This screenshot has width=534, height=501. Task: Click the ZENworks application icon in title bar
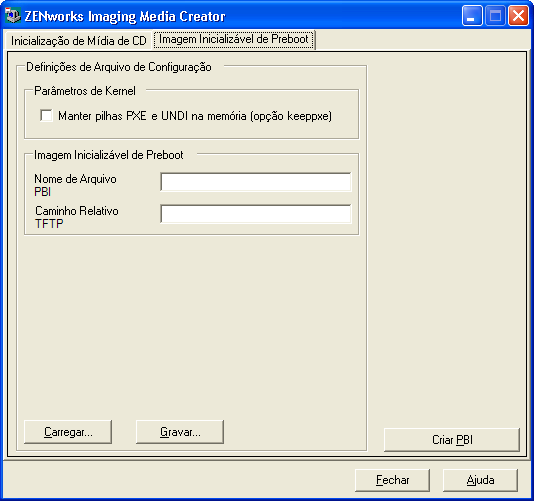pyautogui.click(x=13, y=16)
